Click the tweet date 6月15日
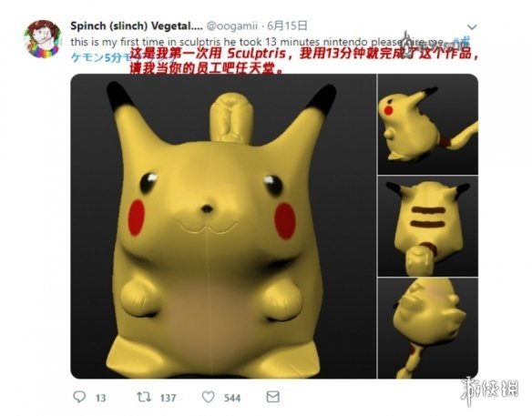The width and height of the screenshot is (532, 416). coord(287,25)
